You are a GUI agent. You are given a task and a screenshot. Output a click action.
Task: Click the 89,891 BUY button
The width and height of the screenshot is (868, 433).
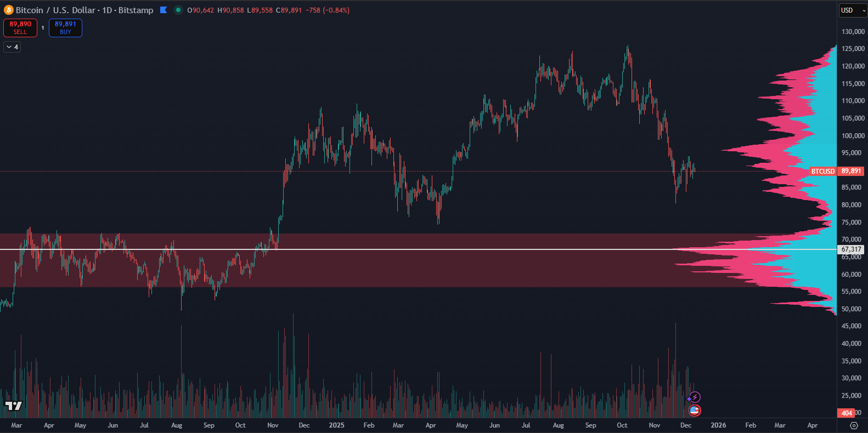click(x=65, y=27)
